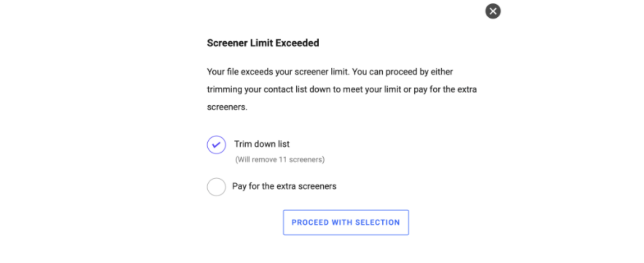Click the empty circle option indicator

[x=216, y=187]
